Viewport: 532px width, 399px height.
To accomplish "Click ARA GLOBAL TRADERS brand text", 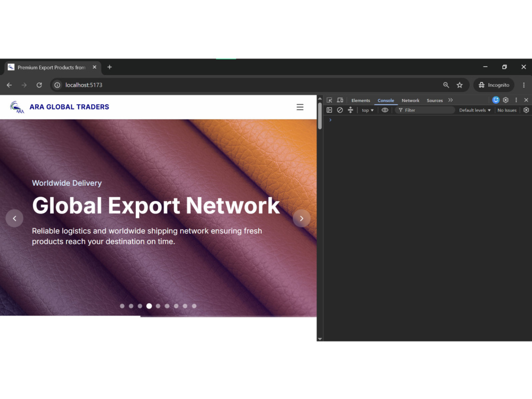I will coord(69,107).
